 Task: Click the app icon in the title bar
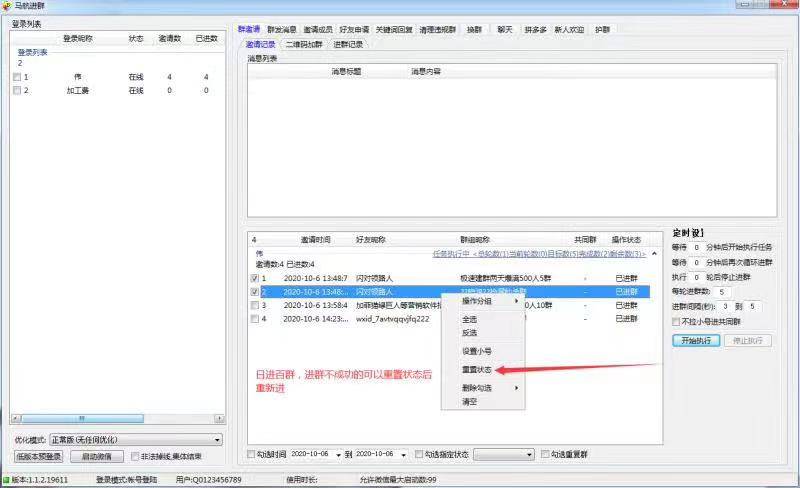tap(8, 6)
